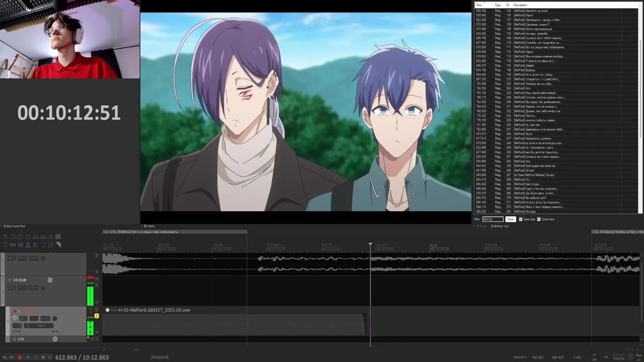The width and height of the screenshot is (644, 362).
Task: Click the track 1 pan knob
Action: click(43, 258)
